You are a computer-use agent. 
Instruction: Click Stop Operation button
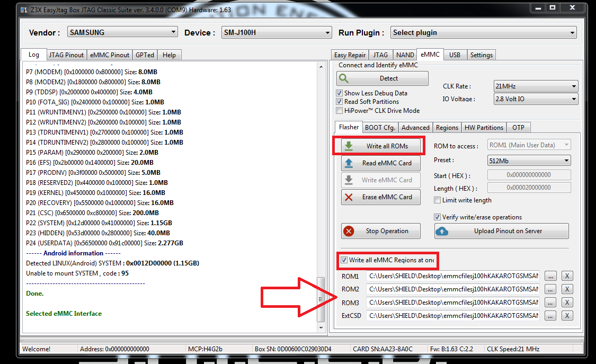381,231
